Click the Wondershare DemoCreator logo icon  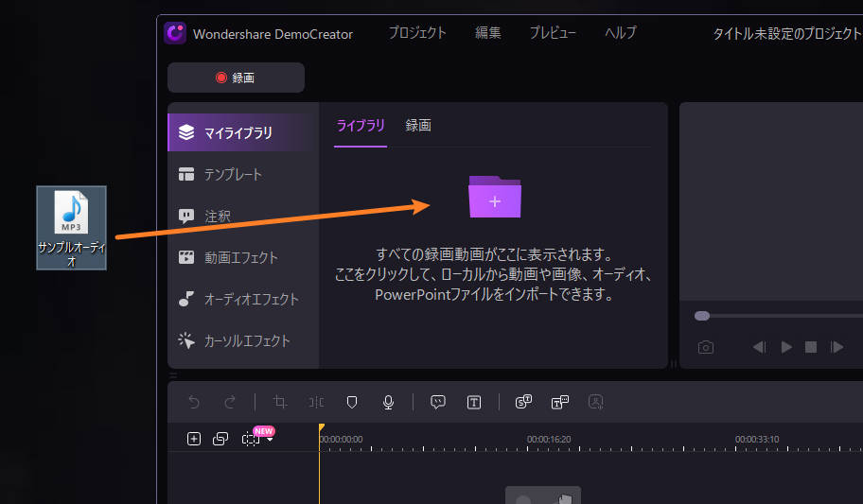pyautogui.click(x=175, y=33)
